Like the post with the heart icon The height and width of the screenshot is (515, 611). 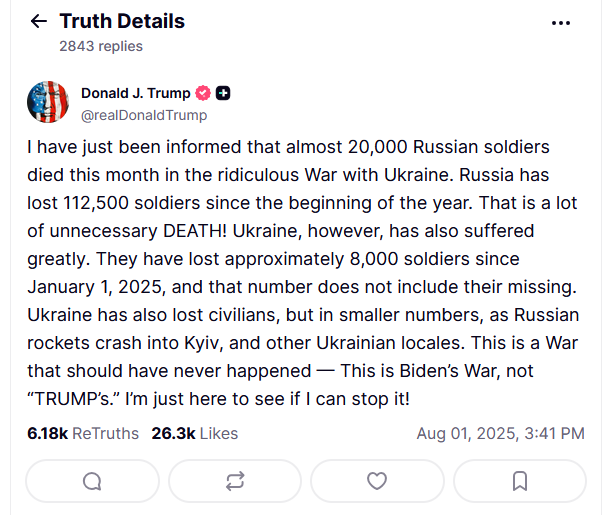tap(377, 481)
